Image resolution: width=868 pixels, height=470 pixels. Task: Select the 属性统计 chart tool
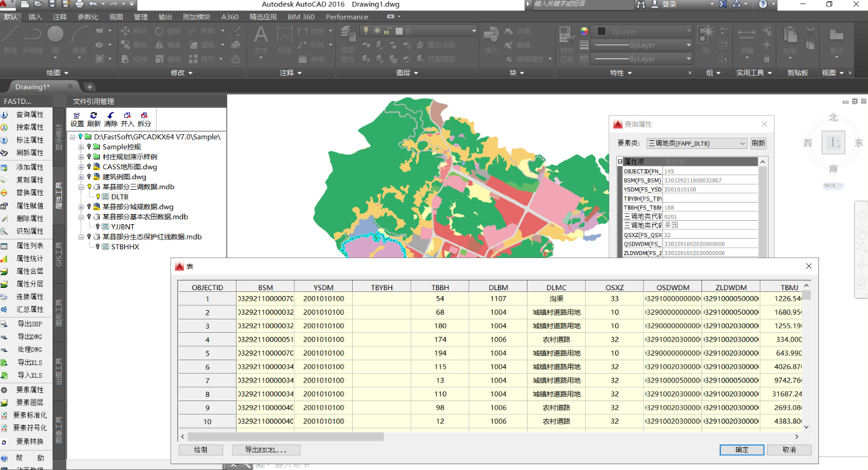(x=29, y=258)
